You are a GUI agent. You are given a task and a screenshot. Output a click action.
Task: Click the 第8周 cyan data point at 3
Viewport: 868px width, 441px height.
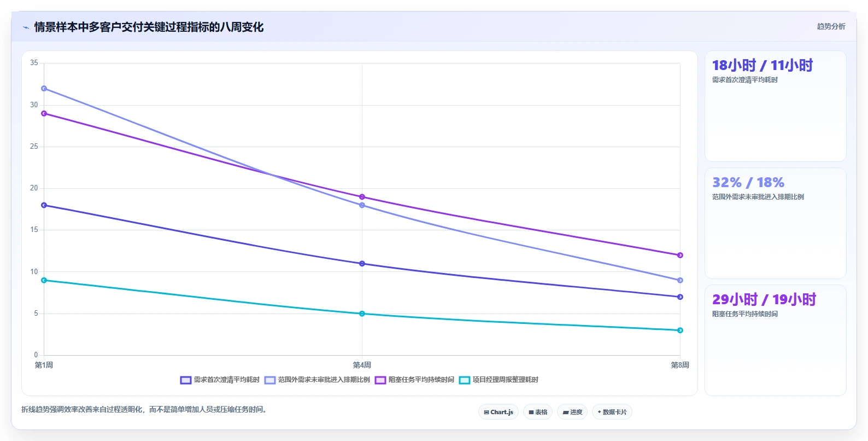pyautogui.click(x=680, y=330)
